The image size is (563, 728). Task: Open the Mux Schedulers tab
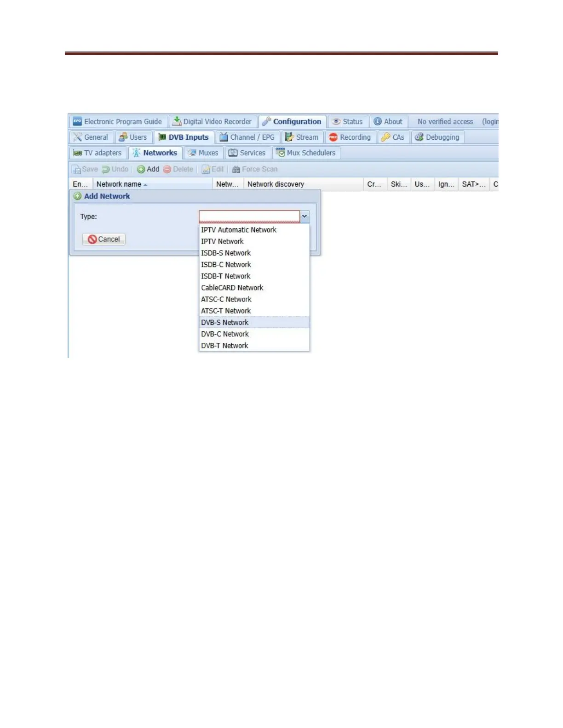point(306,153)
